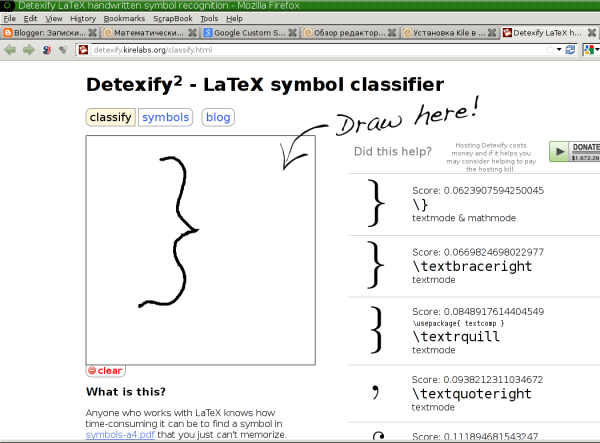Click the browser Back arrow
The height and width of the screenshot is (443, 600).
pyautogui.click(x=10, y=50)
